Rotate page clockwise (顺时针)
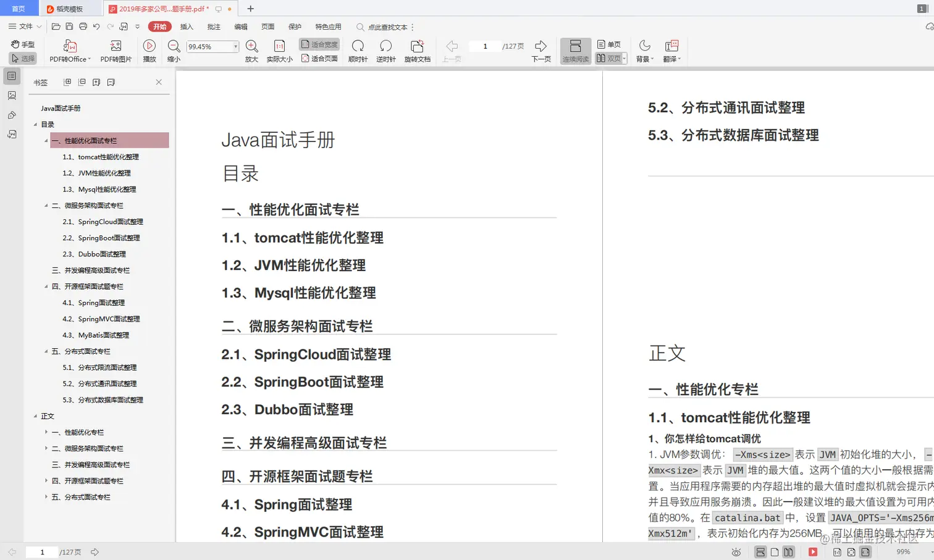934x560 pixels. (x=358, y=51)
